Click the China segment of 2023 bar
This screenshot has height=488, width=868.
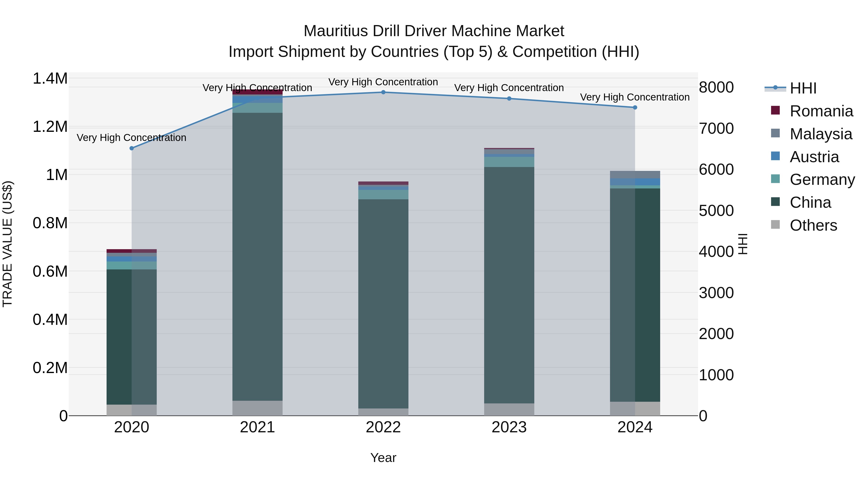(509, 285)
